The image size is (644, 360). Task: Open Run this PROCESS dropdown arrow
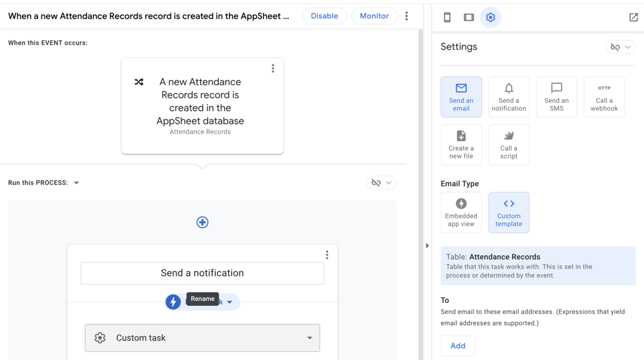(x=76, y=183)
